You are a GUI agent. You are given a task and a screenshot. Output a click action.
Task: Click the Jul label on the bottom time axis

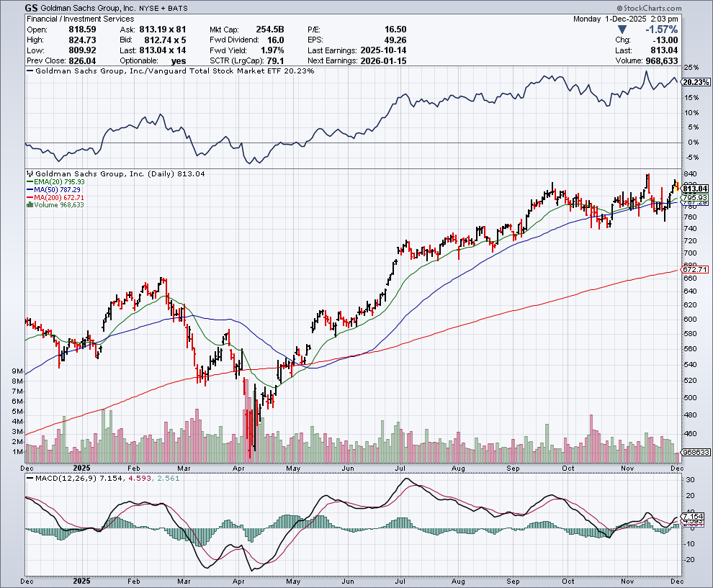[400, 580]
